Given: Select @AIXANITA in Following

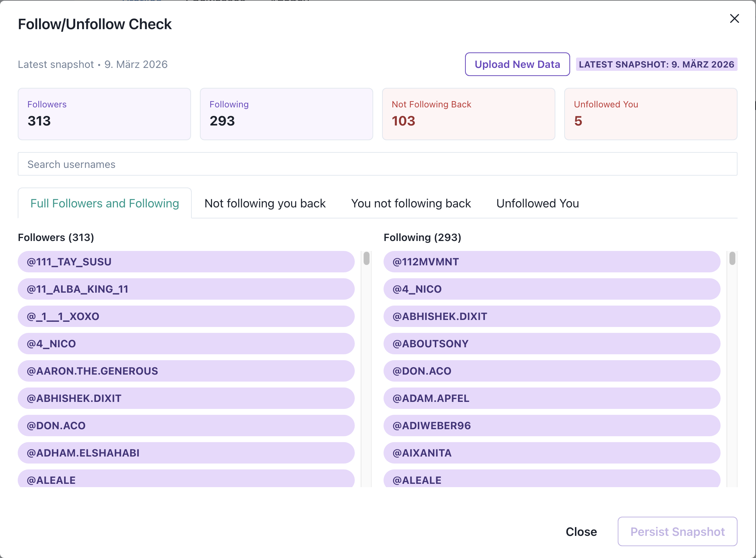Looking at the screenshot, I should tap(552, 453).
